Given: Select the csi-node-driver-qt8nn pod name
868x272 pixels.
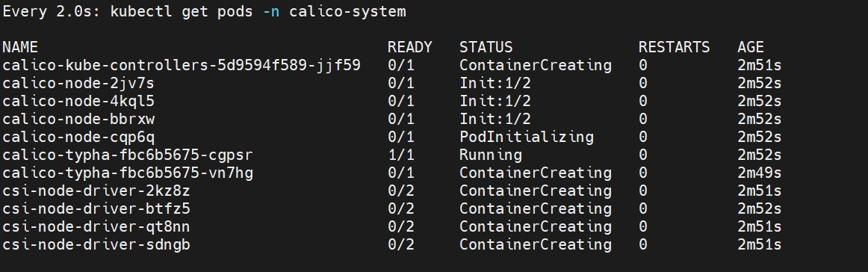Looking at the screenshot, I should (96, 226).
